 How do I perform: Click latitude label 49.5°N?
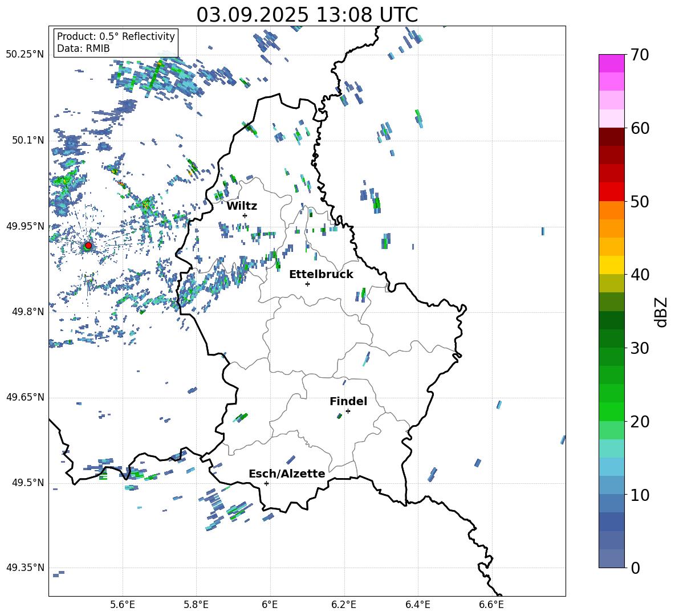pos(28,482)
